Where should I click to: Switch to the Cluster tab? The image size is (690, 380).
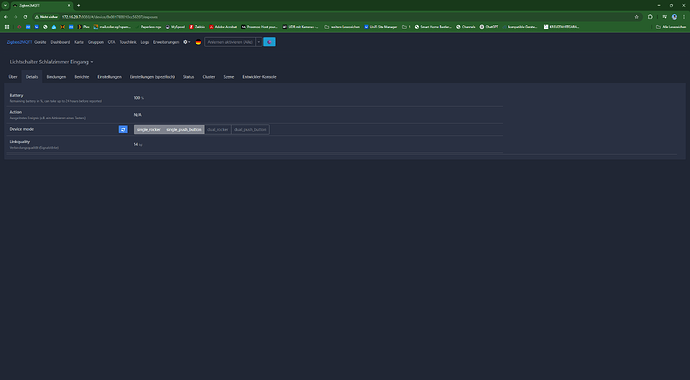209,77
